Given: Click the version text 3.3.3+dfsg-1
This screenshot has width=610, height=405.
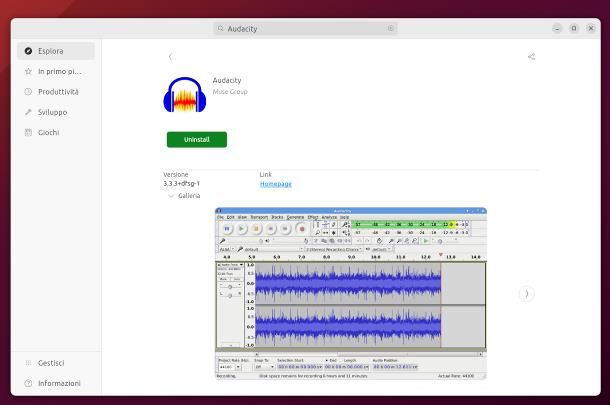Looking at the screenshot, I should pos(181,184).
